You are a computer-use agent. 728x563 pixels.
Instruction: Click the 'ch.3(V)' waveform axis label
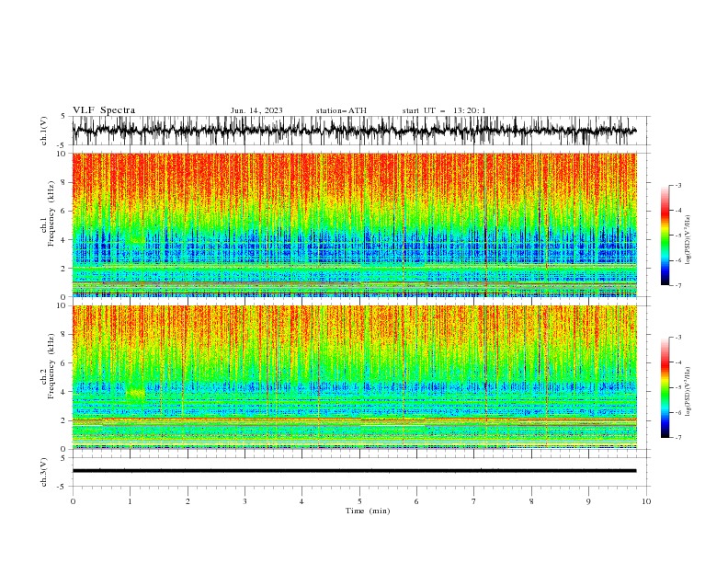[x=44, y=472]
